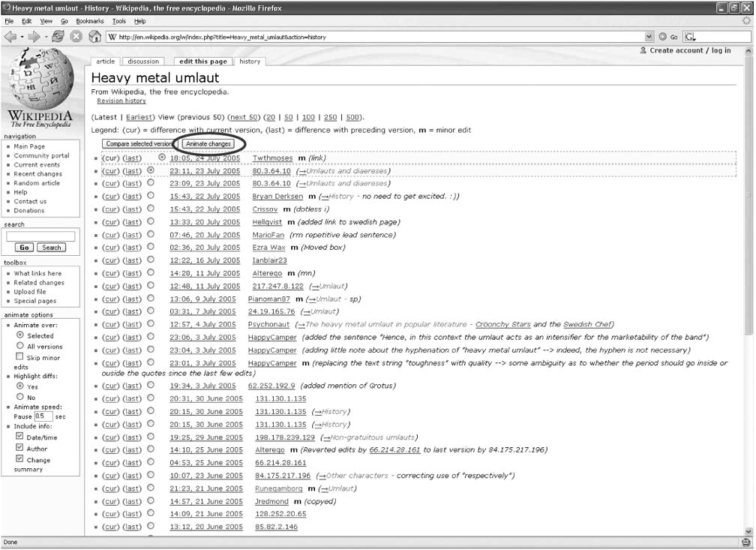Click the Pause seconds input field

(x=43, y=416)
